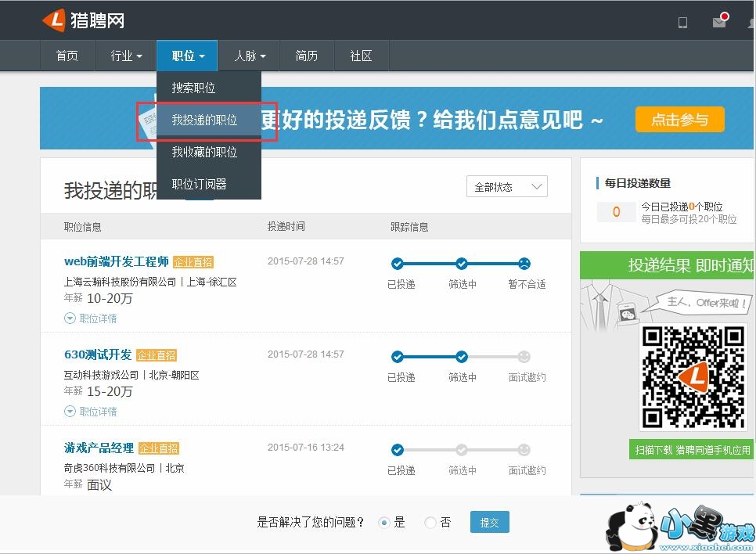Click grey 筛选中 icon for 游戏产品经理

click(x=462, y=449)
